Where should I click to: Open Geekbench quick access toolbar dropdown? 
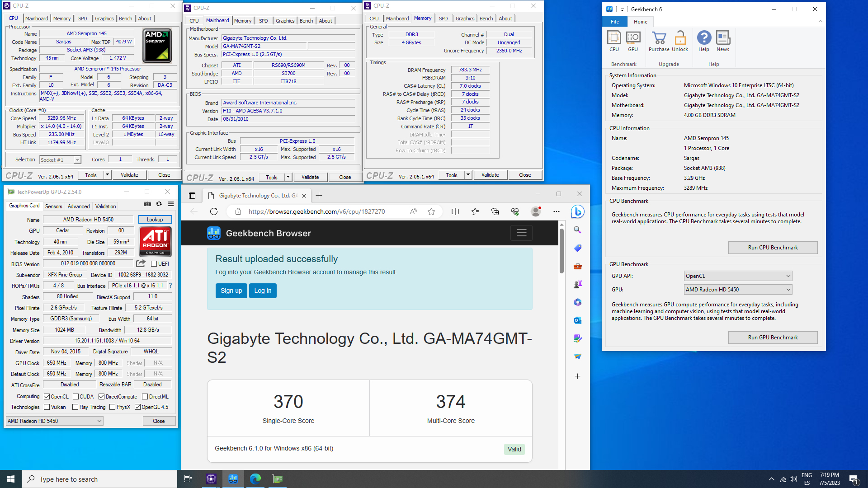pos(622,9)
